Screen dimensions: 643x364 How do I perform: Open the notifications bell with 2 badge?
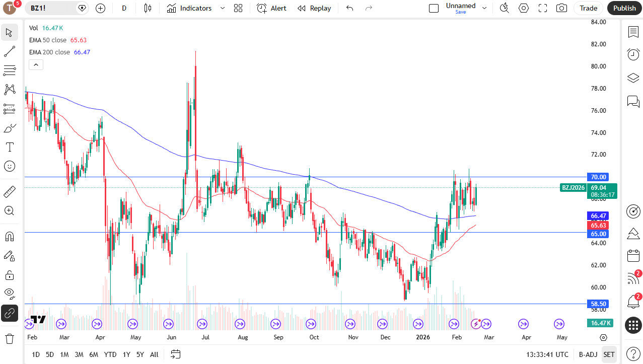click(x=633, y=301)
